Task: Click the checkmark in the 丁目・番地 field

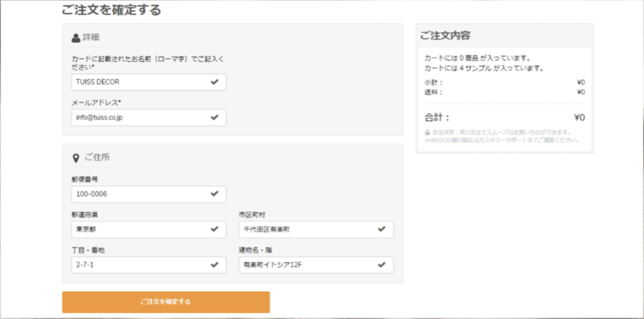Action: click(215, 265)
